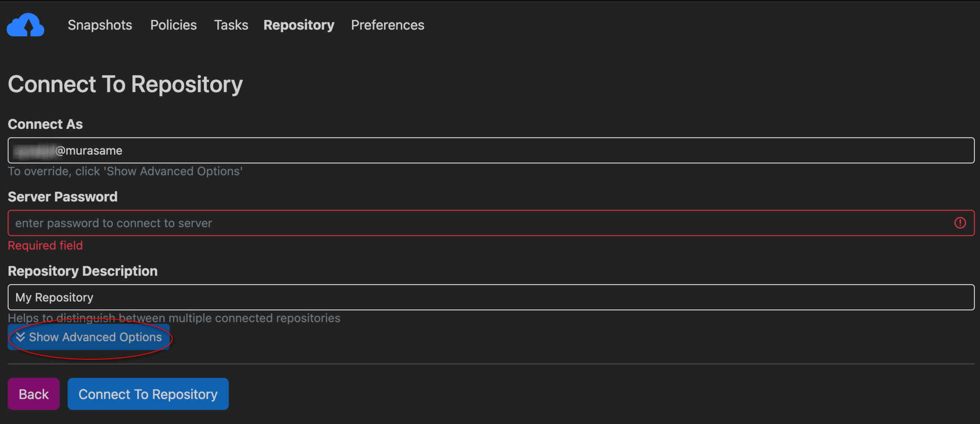The height and width of the screenshot is (424, 980).
Task: Switch to the Tasks view
Action: [231, 25]
